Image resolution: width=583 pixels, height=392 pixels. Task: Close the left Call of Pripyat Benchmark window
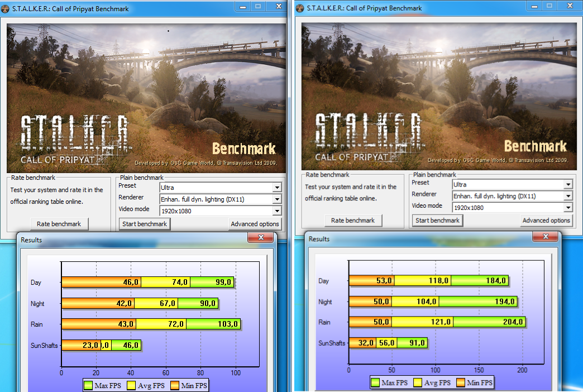coord(279,6)
